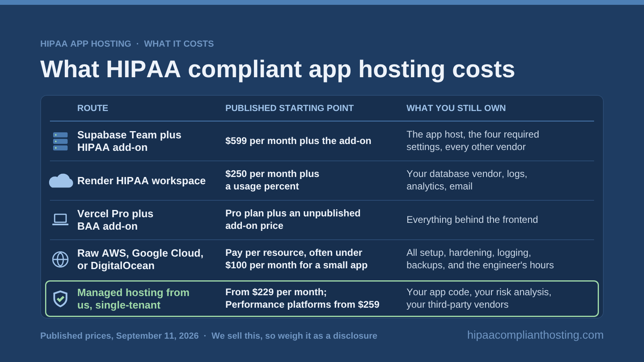Click Your app code, your risk analysis cell
The width and height of the screenshot is (644, 362).
(x=479, y=298)
